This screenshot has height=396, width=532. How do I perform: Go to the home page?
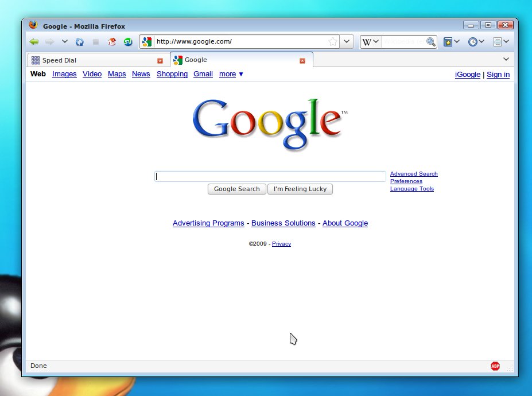(112, 42)
